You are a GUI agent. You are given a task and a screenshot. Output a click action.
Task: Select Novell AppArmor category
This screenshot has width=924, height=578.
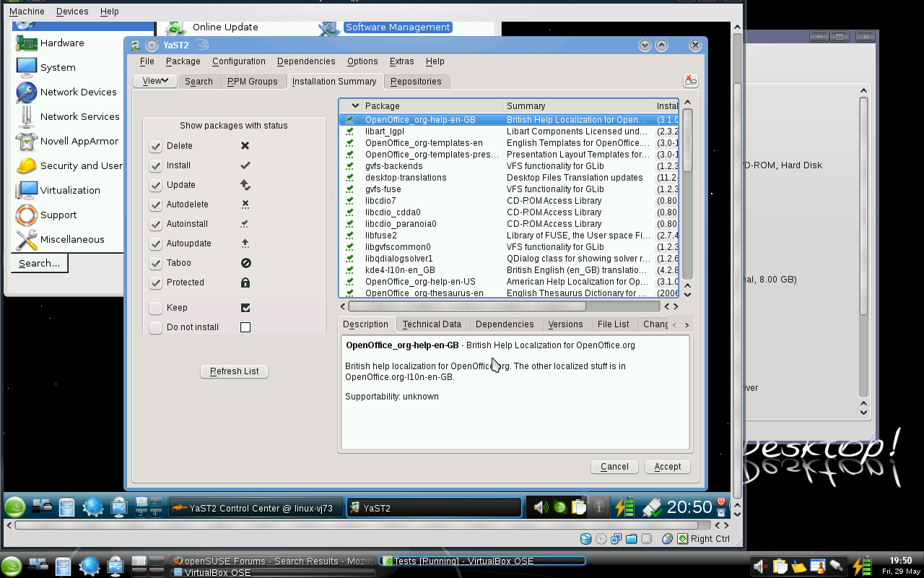[x=67, y=142]
